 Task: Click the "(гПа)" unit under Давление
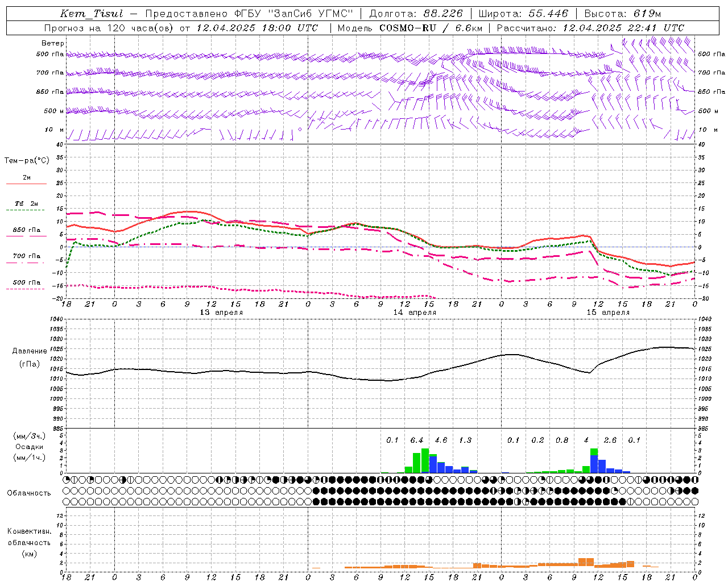click(x=30, y=364)
